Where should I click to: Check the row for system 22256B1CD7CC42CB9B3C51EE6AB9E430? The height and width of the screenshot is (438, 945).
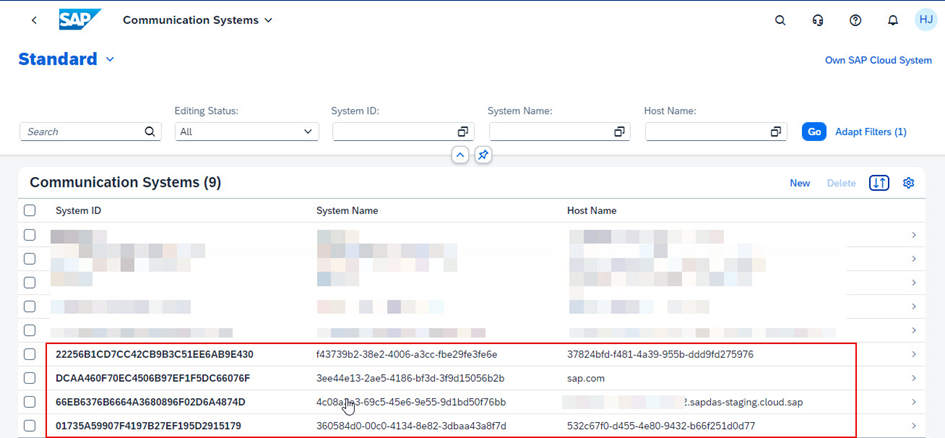tap(30, 354)
